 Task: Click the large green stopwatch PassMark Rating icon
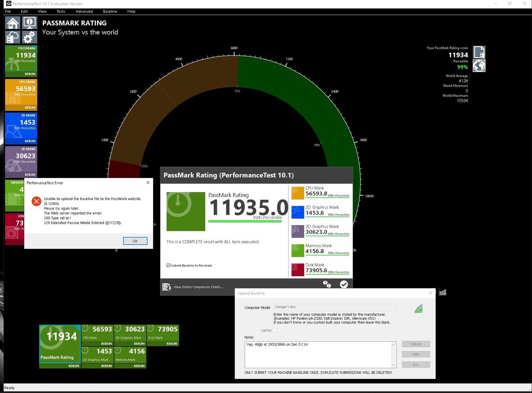(186, 211)
